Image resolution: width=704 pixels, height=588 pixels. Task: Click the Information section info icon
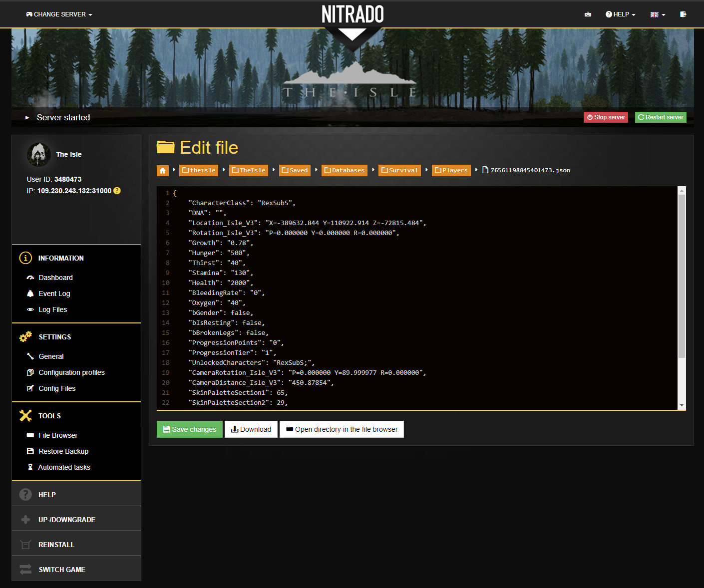[25, 258]
